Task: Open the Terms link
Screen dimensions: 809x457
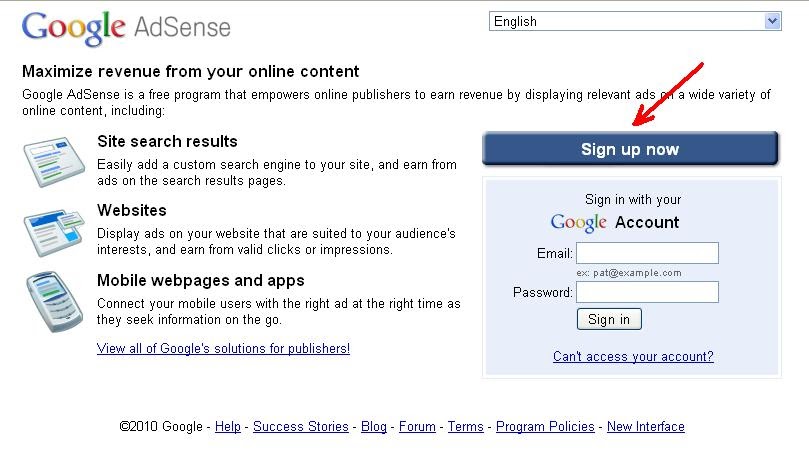Action: 465,427
